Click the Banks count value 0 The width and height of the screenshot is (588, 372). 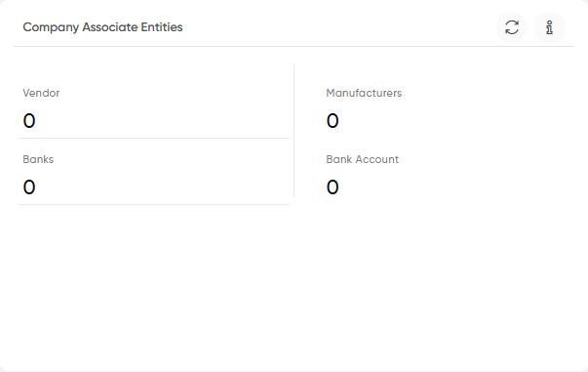[29, 187]
